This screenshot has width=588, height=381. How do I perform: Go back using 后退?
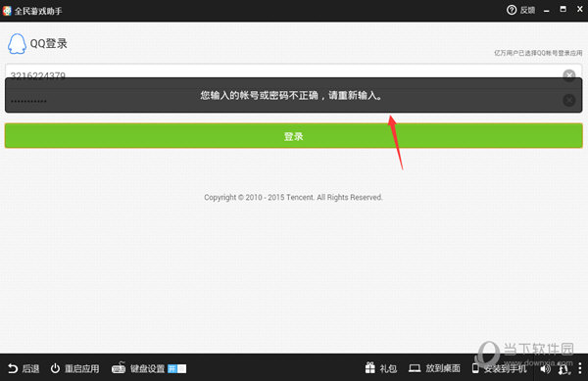(x=24, y=368)
